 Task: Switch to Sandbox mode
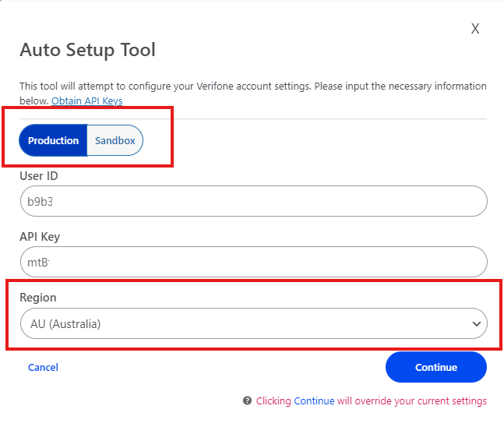point(115,141)
